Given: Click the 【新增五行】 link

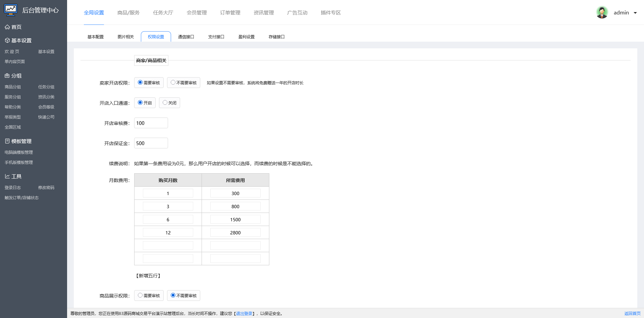Looking at the screenshot, I should tap(148, 276).
